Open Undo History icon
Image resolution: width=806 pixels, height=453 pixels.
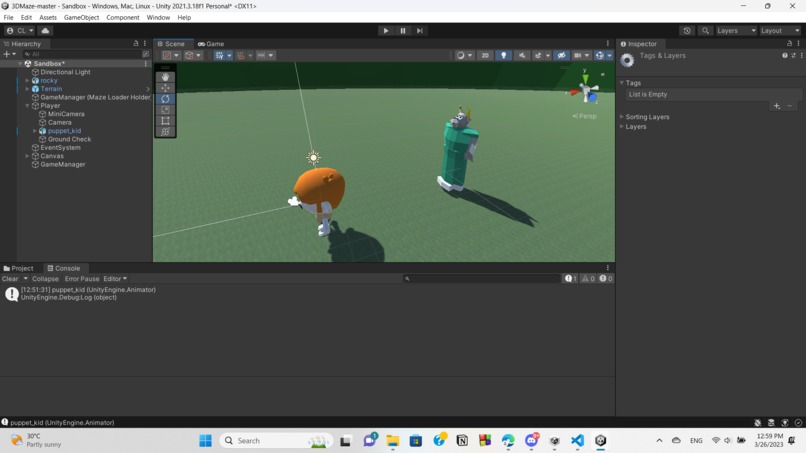[x=687, y=30]
